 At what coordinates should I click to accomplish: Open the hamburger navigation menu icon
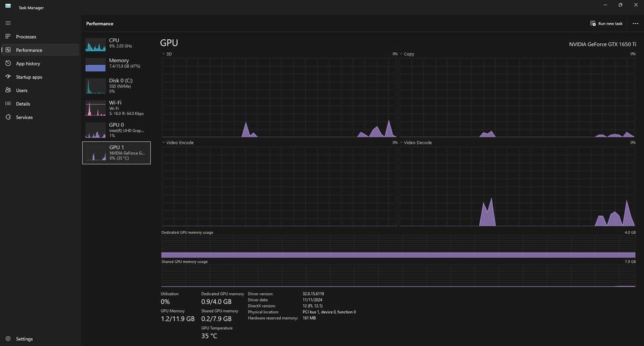point(8,23)
